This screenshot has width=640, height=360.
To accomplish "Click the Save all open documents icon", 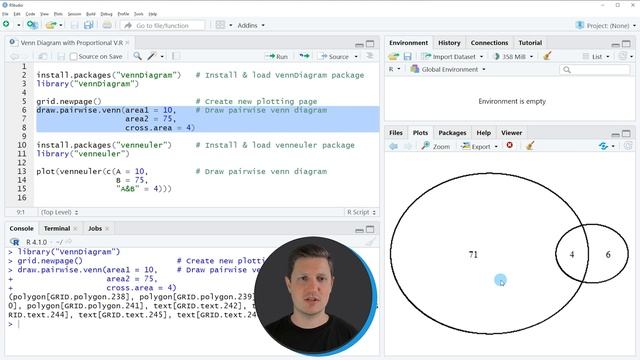I will pos(89,25).
